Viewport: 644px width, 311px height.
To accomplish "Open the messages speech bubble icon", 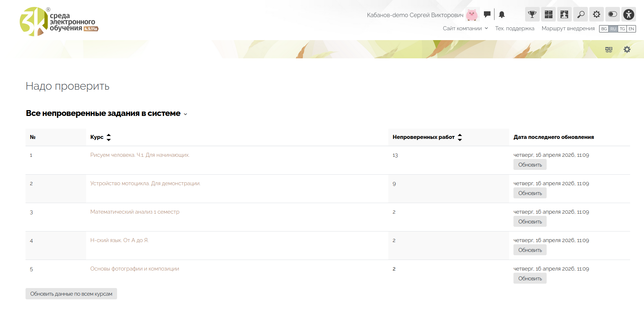I will point(487,15).
